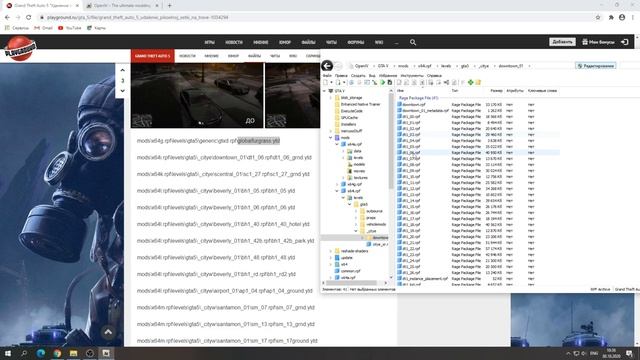Collapse the mods node in OpenIV tree

coord(331,138)
